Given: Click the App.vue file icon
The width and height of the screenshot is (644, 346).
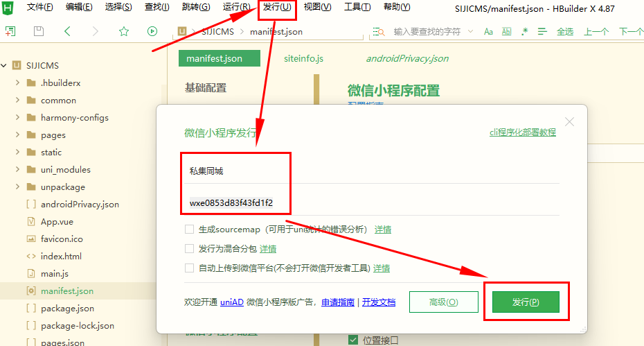Looking at the screenshot, I should (30, 221).
